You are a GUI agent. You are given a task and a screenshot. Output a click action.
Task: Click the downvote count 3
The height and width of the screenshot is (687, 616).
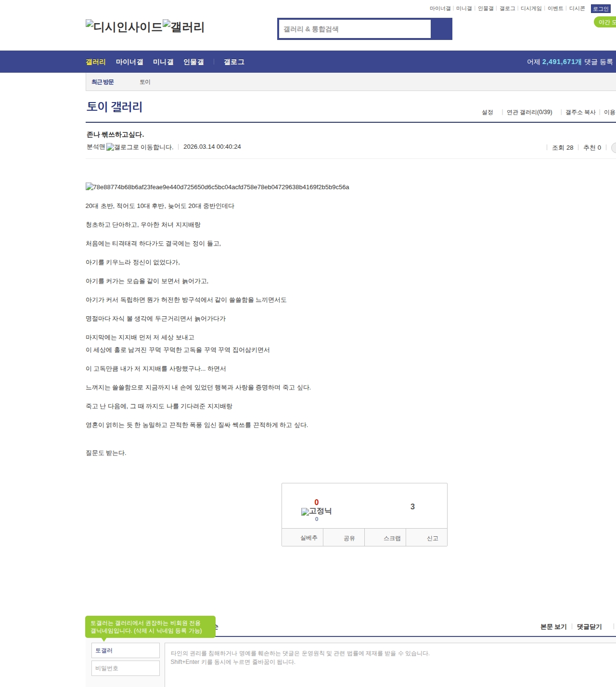coord(412,506)
